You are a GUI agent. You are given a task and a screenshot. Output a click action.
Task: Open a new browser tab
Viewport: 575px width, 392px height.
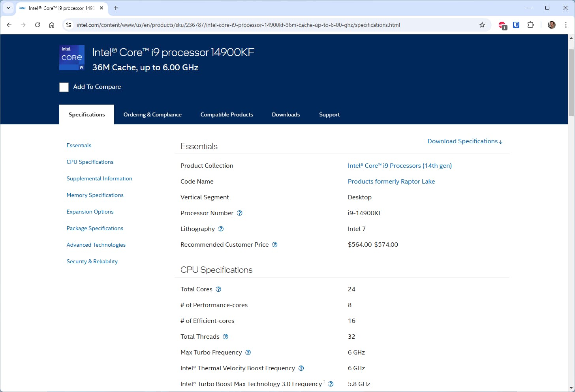coord(116,8)
